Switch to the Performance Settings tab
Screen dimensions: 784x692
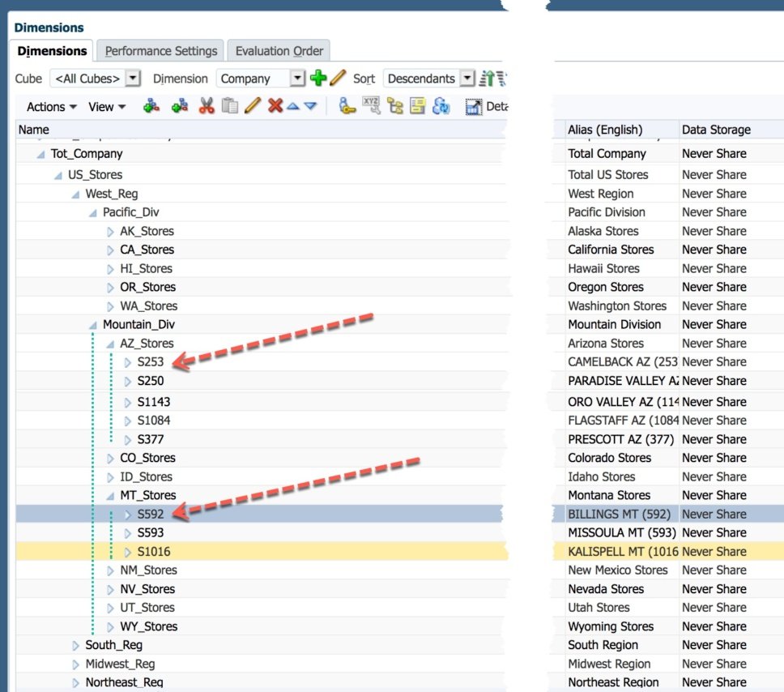[160, 50]
